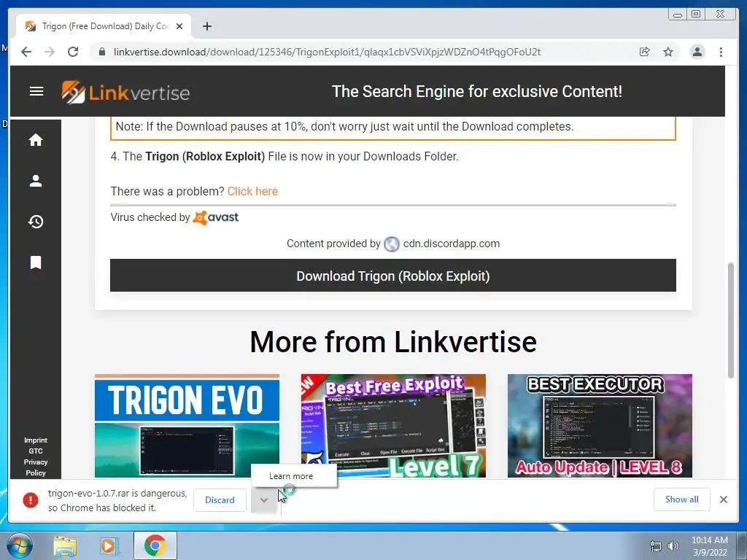
Task: Open the network tray icon
Action: tap(656, 546)
